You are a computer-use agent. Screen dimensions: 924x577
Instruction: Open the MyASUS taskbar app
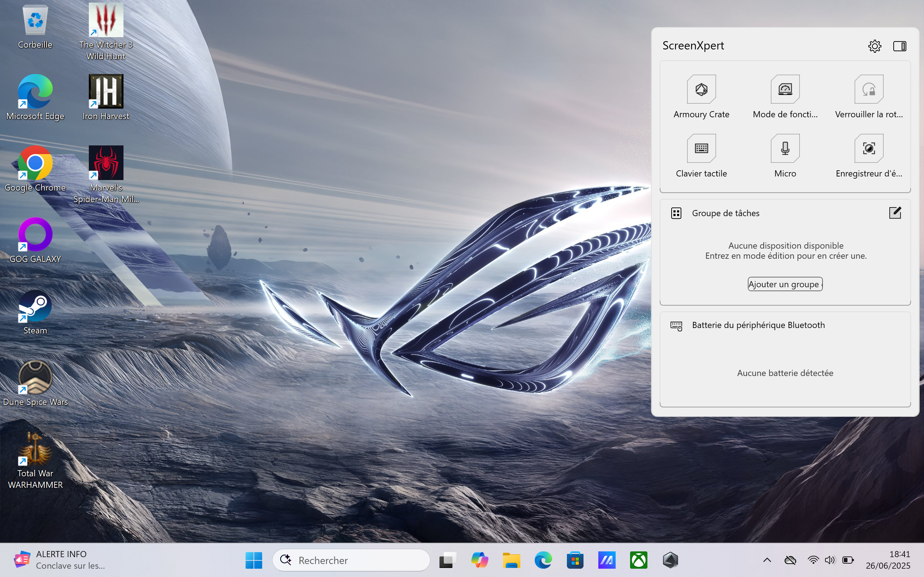pyautogui.click(x=607, y=560)
